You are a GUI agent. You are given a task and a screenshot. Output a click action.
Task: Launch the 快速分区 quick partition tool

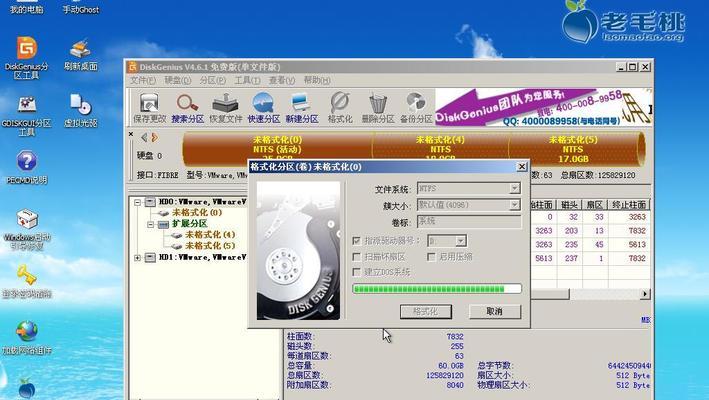coord(264,108)
